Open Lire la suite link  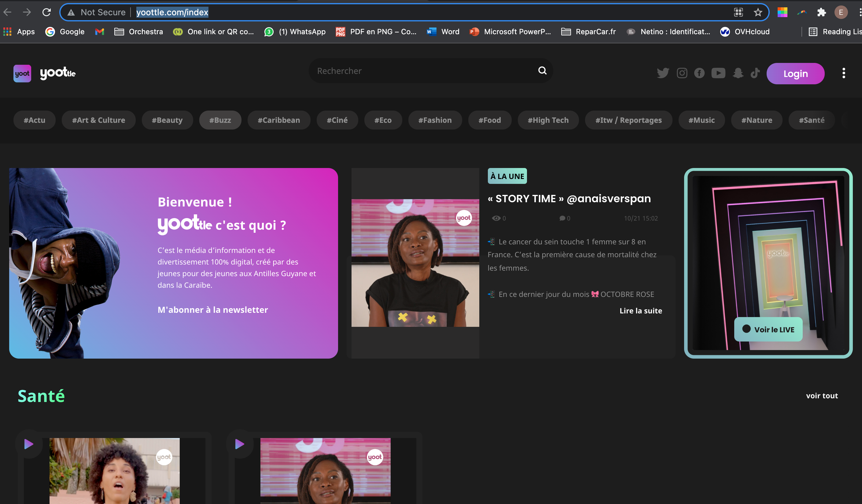[640, 311]
